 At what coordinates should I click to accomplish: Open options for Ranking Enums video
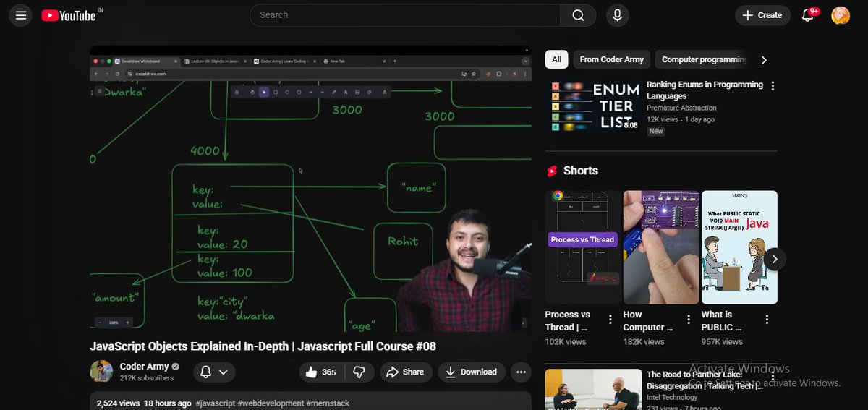[x=773, y=86]
